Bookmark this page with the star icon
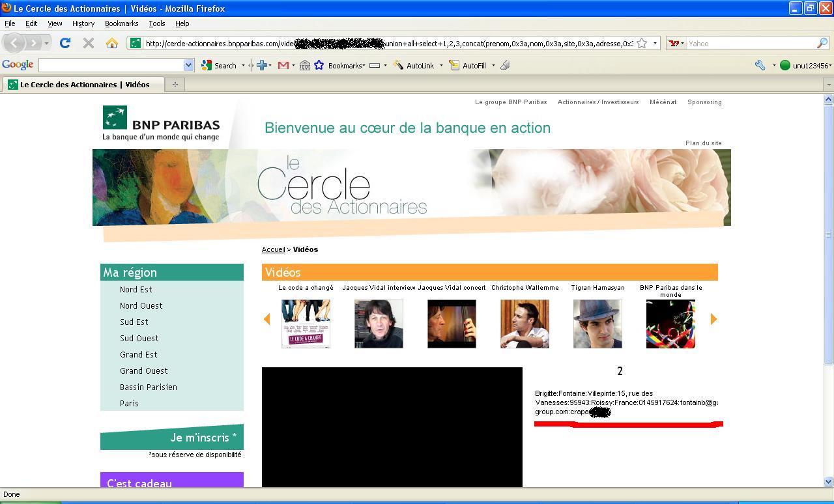The image size is (834, 504). (x=642, y=43)
